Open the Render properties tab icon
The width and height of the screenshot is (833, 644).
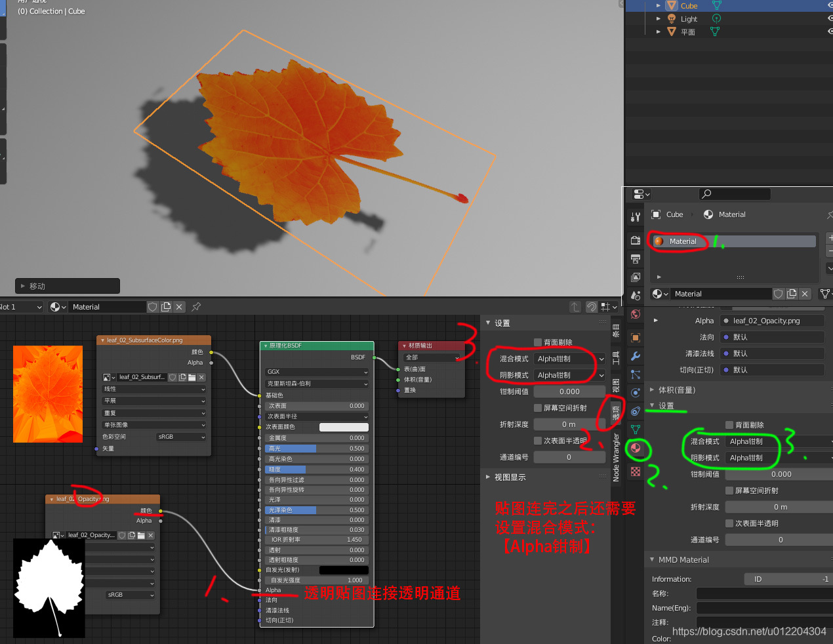[x=635, y=240]
